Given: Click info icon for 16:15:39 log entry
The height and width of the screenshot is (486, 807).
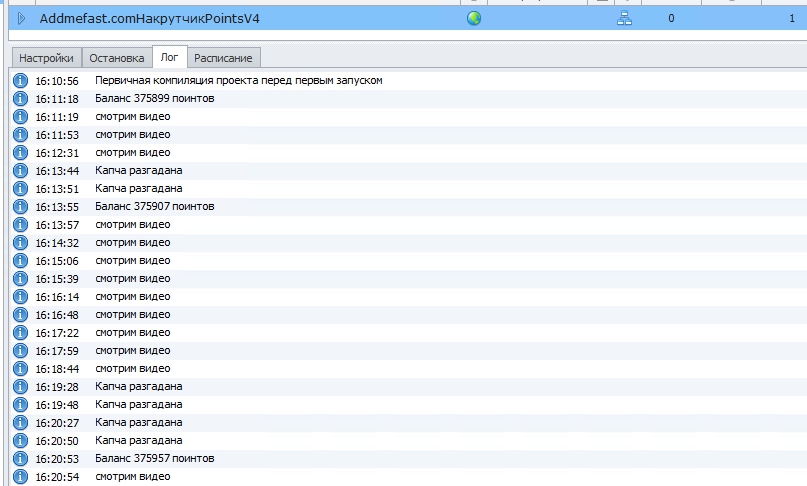Looking at the screenshot, I should point(20,279).
